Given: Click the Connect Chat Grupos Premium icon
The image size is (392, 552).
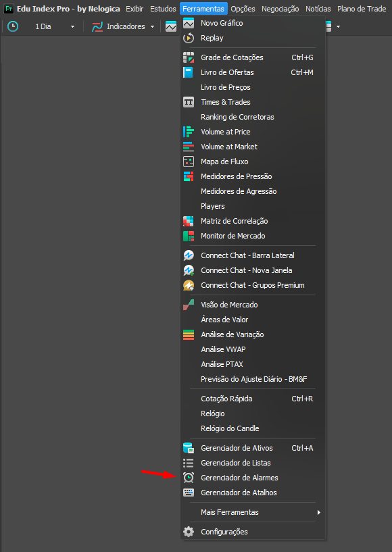Looking at the screenshot, I should tap(189, 285).
